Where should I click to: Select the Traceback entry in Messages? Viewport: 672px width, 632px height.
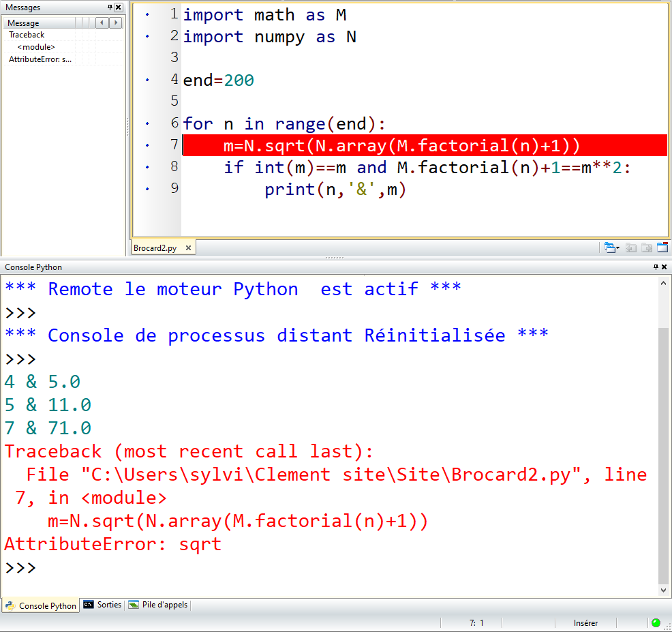27,35
